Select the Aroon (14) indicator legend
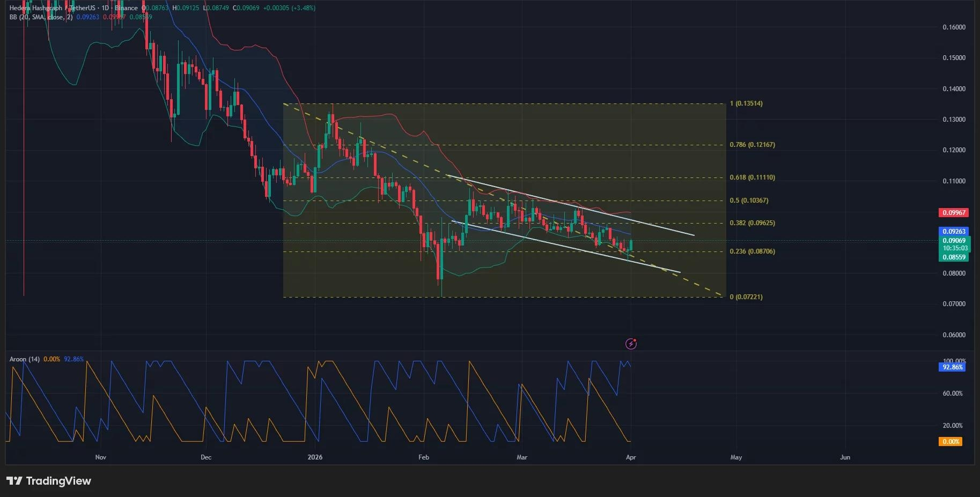The width and height of the screenshot is (980, 497). tap(25, 359)
